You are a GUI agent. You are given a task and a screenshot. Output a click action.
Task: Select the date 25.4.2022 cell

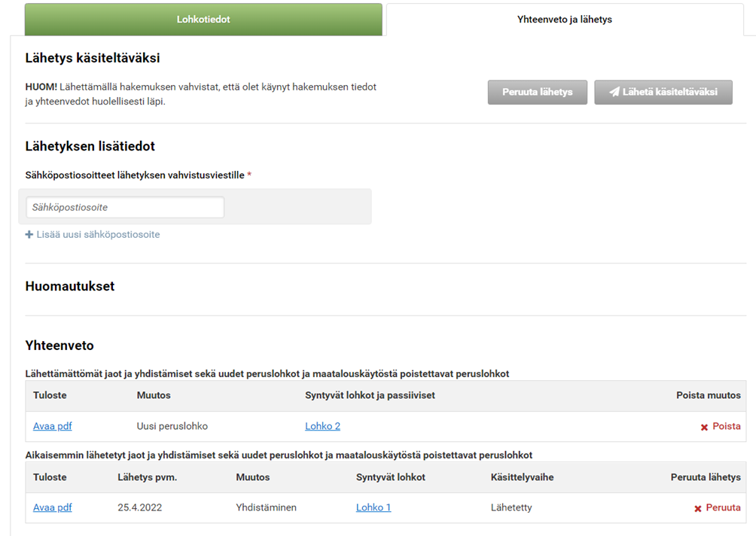(140, 507)
